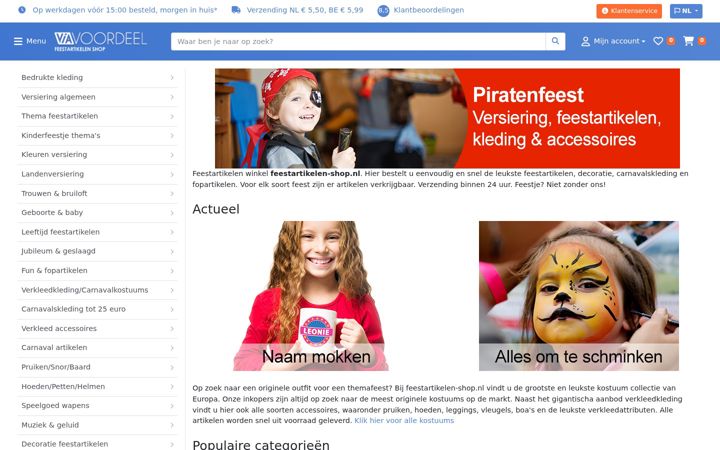This screenshot has height=450, width=720.
Task: Select Speelgoed wapens in sidebar
Action: coord(97,405)
